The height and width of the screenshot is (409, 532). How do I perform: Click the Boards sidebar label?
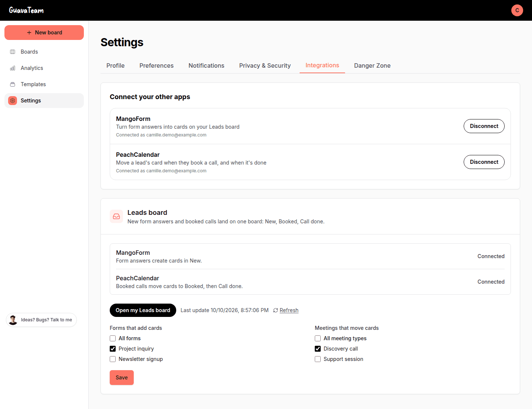tap(29, 52)
